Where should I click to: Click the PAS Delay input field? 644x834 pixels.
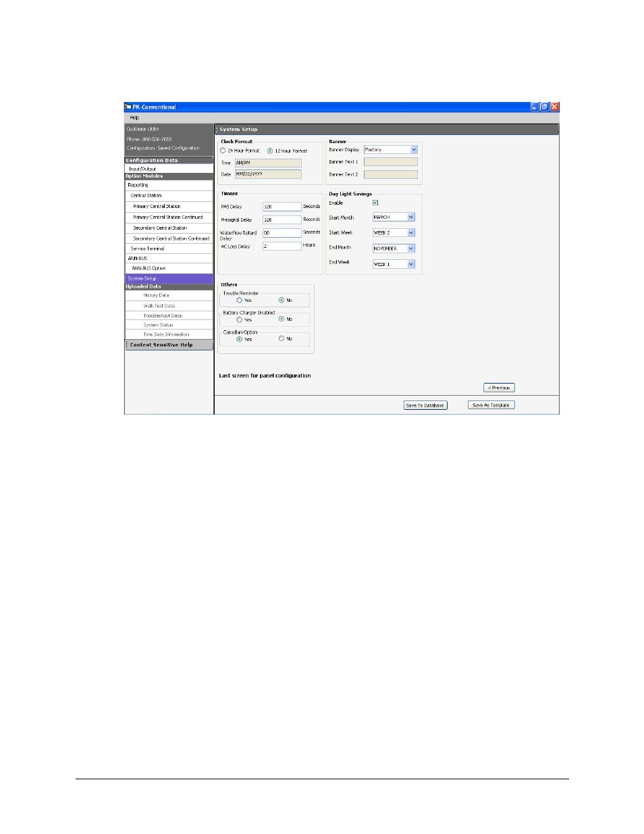tap(281, 207)
